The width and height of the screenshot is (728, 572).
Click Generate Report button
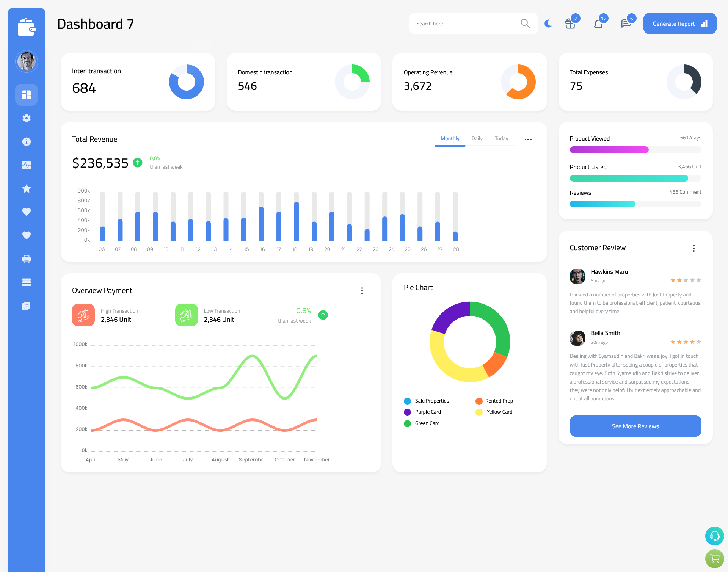coord(678,23)
